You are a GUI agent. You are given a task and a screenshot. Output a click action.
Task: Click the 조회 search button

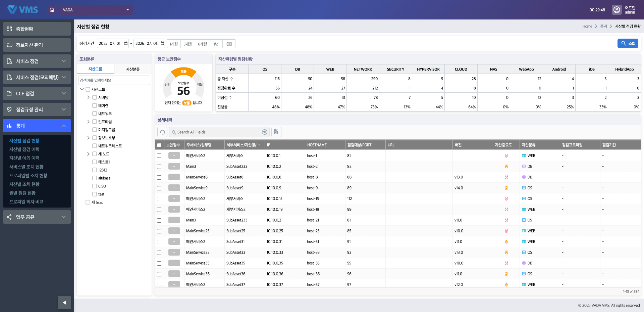[628, 43]
